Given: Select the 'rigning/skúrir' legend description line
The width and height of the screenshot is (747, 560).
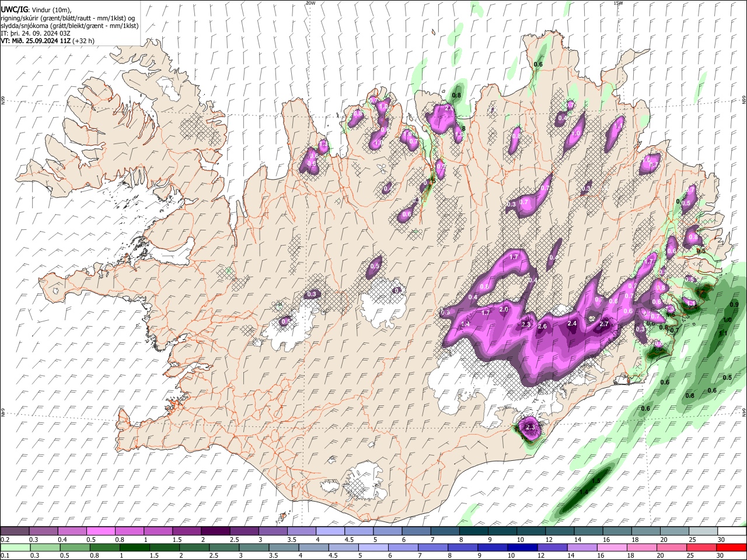Looking at the screenshot, I should 68,17.
